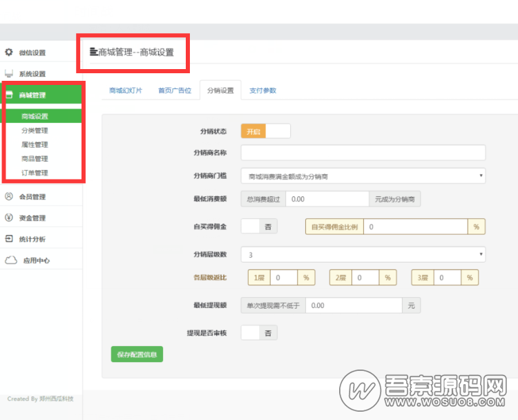Toggle the 自买得佣金 switch

coord(259,227)
